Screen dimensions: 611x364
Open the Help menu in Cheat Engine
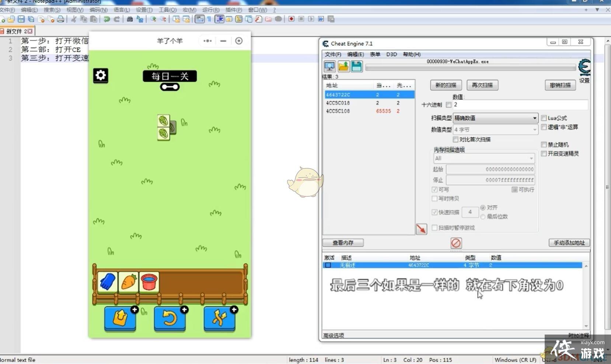click(x=412, y=54)
